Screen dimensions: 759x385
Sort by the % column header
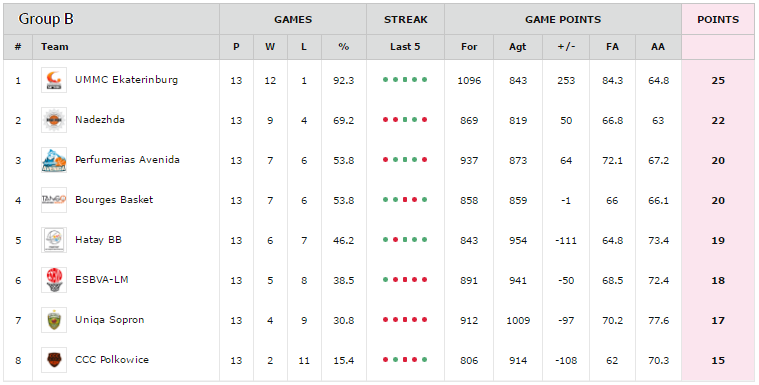pos(344,47)
